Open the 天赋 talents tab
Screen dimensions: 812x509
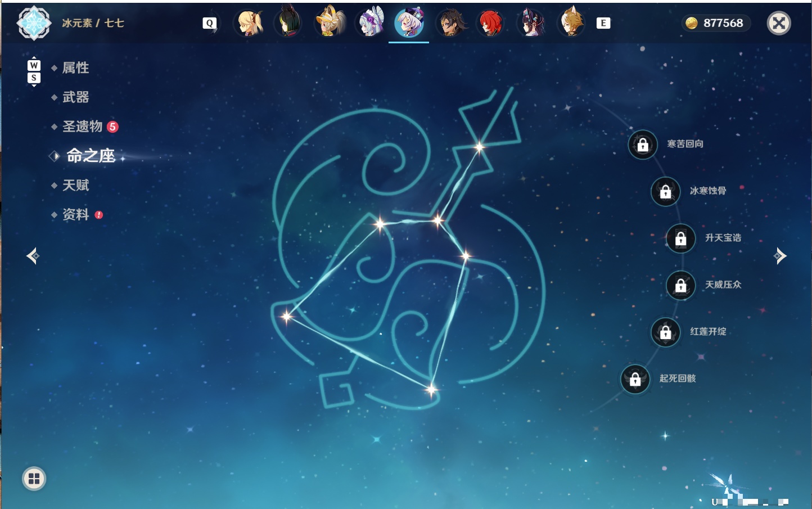click(75, 185)
